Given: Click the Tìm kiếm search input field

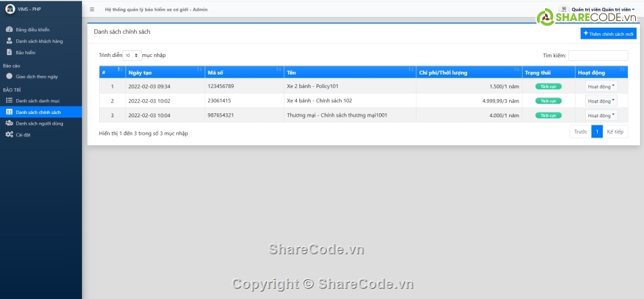Looking at the screenshot, I should [598, 55].
